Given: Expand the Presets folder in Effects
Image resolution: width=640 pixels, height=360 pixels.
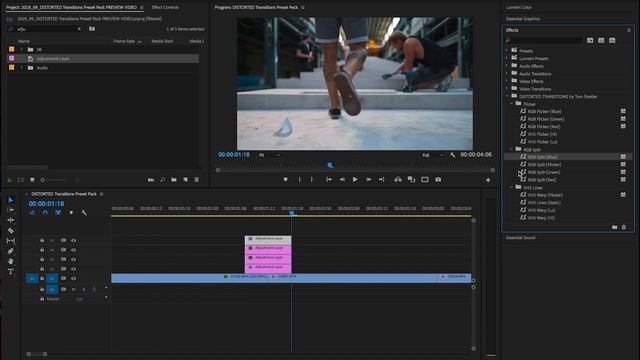Looking at the screenshot, I should click(x=507, y=51).
